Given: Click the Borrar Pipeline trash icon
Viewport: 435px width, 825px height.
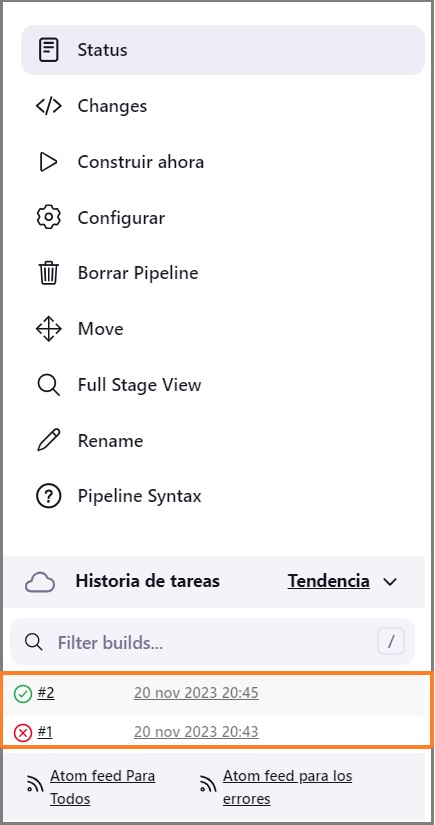Looking at the screenshot, I should (x=49, y=273).
